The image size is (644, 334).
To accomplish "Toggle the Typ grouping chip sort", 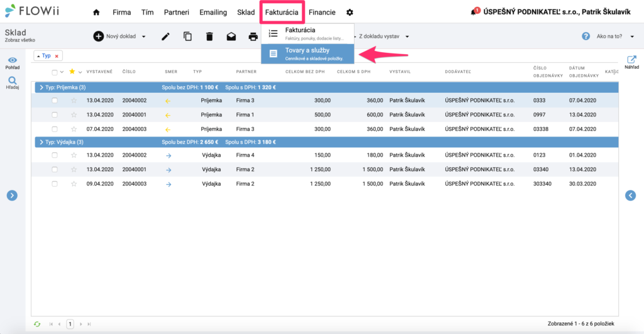I will pyautogui.click(x=43, y=56).
